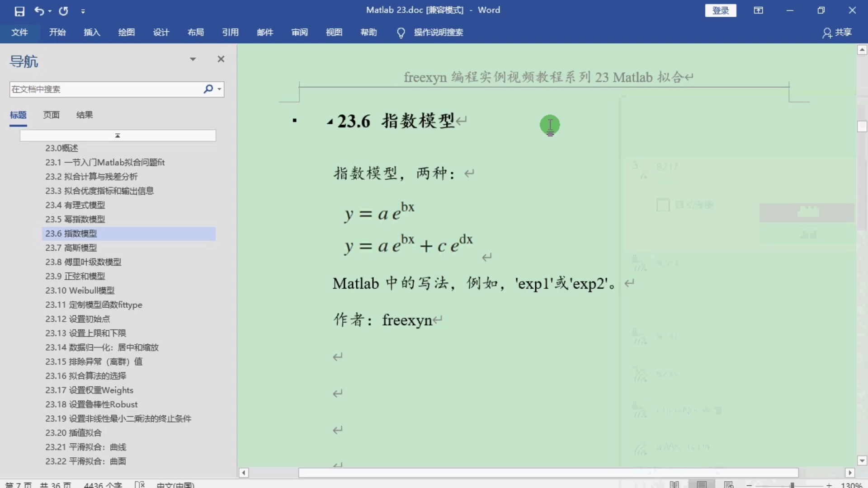Undo the last action
This screenshot has height=488, width=868.
(40, 11)
